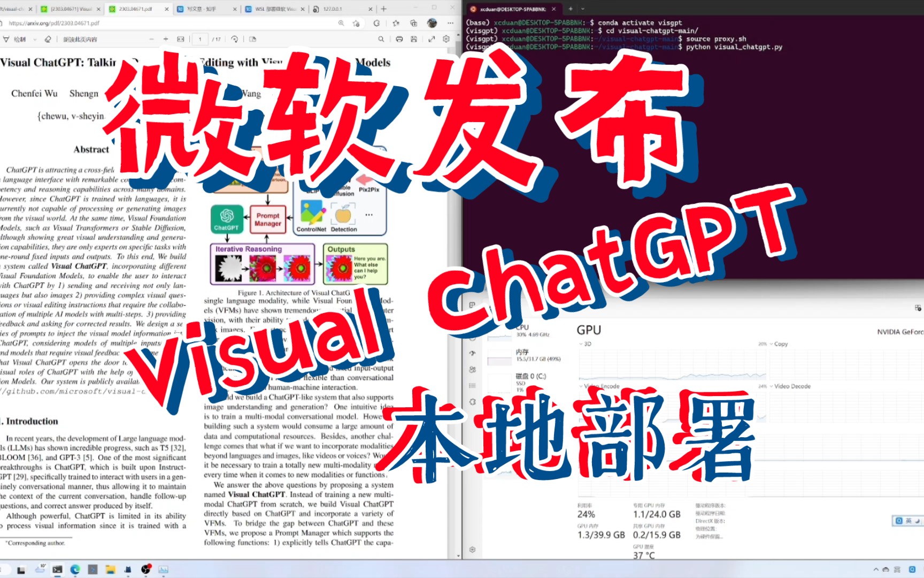Click Task Manager's top-right toolbar icon
924x578 pixels.
[918, 308]
